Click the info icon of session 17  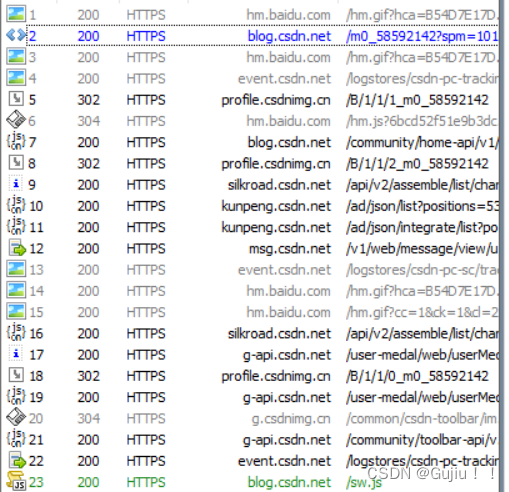pos(16,354)
